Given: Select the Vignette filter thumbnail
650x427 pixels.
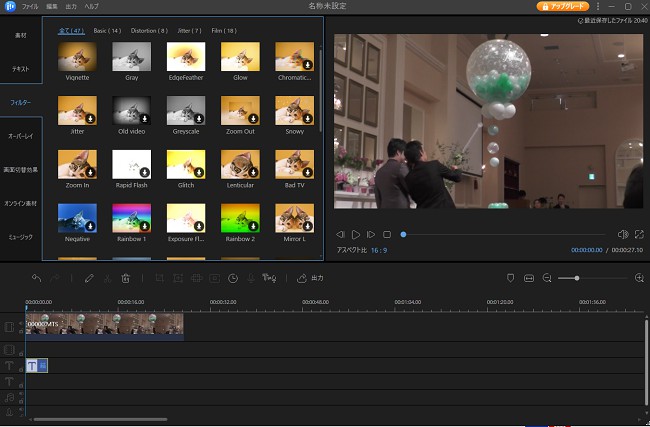Looking at the screenshot, I should [78, 56].
